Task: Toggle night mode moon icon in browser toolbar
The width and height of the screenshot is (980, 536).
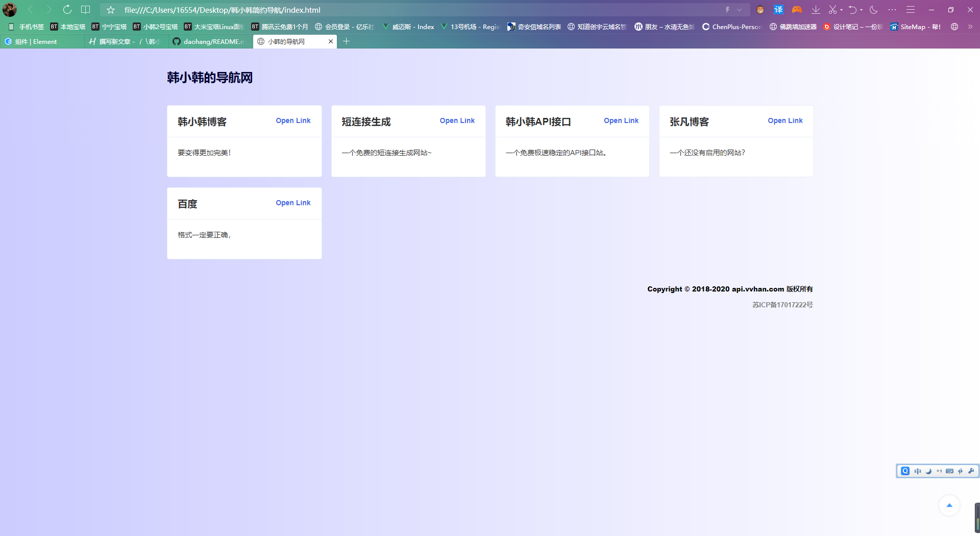Action: (x=873, y=10)
